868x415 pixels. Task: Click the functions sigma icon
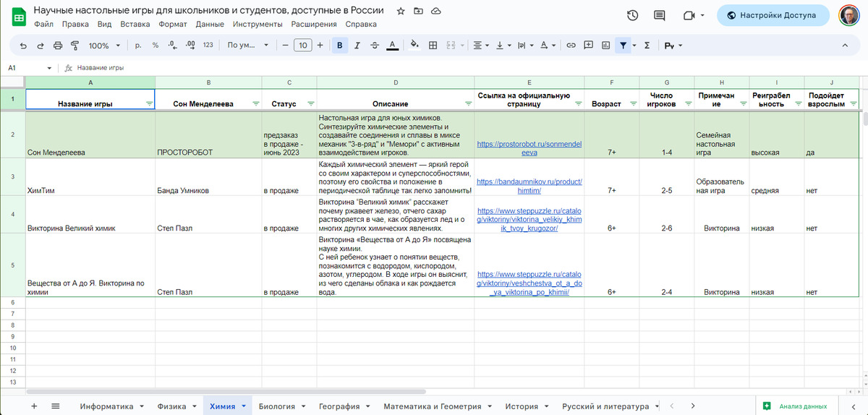click(647, 46)
